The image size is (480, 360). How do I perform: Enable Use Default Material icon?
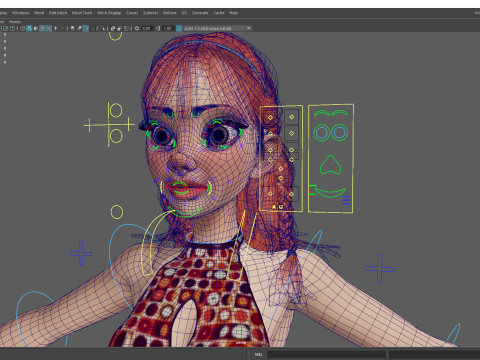(36, 28)
